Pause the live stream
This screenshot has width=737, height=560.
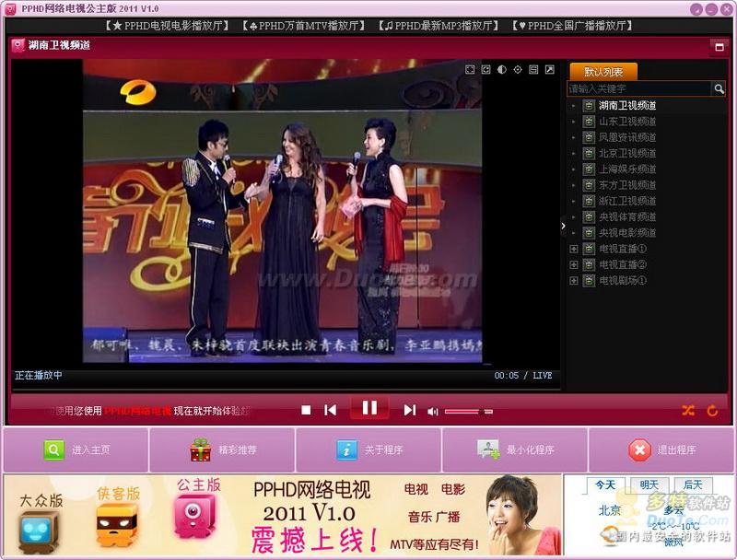pos(369,408)
